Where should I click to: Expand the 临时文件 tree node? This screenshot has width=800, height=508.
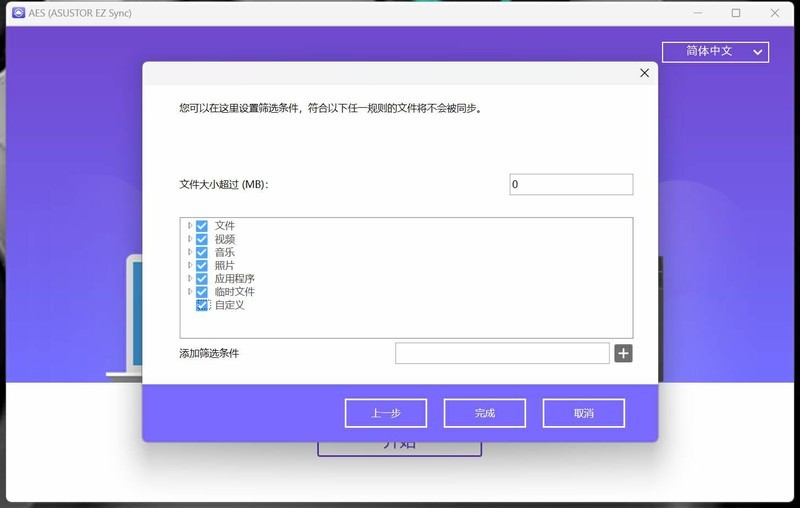pos(190,291)
